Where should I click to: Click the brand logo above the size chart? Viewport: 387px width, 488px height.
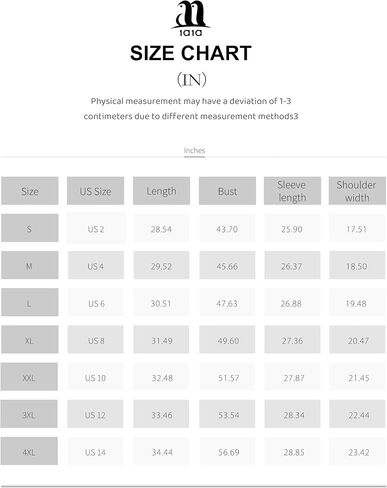191,18
